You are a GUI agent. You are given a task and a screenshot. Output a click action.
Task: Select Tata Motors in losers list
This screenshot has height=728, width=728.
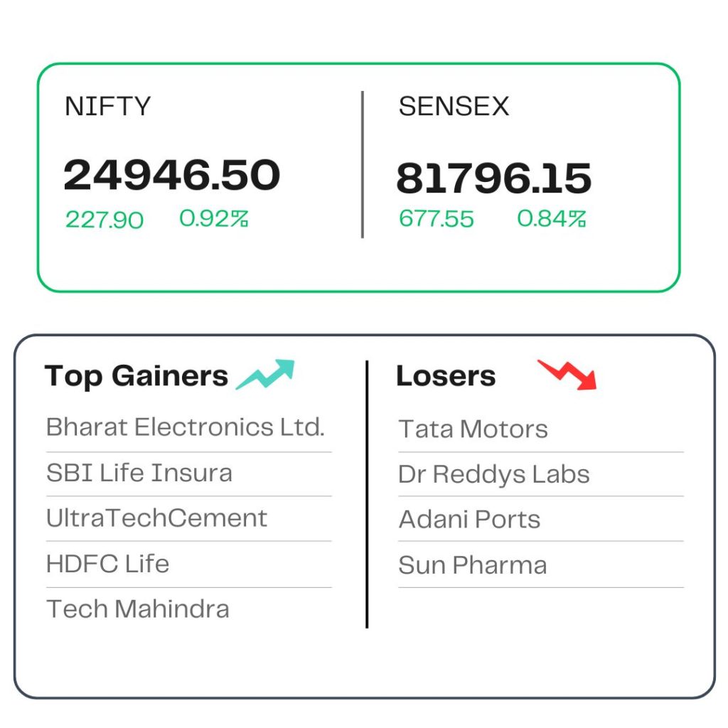(473, 429)
